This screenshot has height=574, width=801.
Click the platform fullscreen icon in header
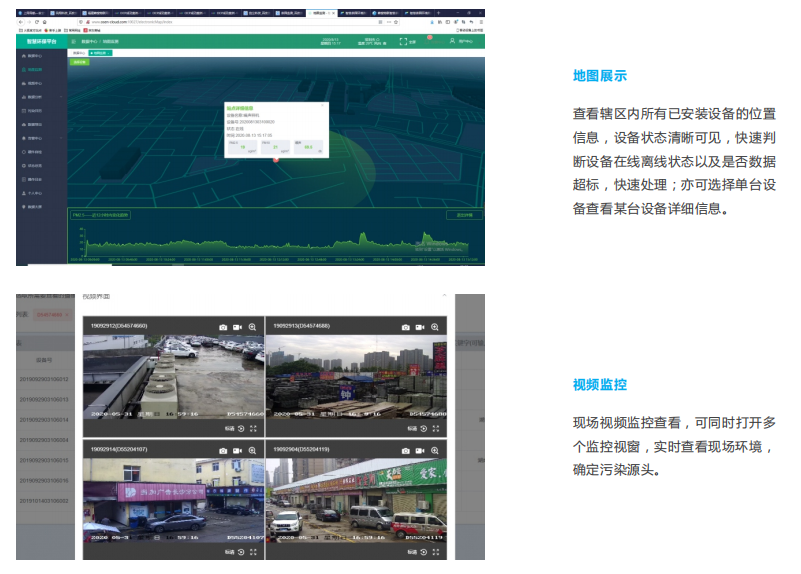pyautogui.click(x=403, y=42)
